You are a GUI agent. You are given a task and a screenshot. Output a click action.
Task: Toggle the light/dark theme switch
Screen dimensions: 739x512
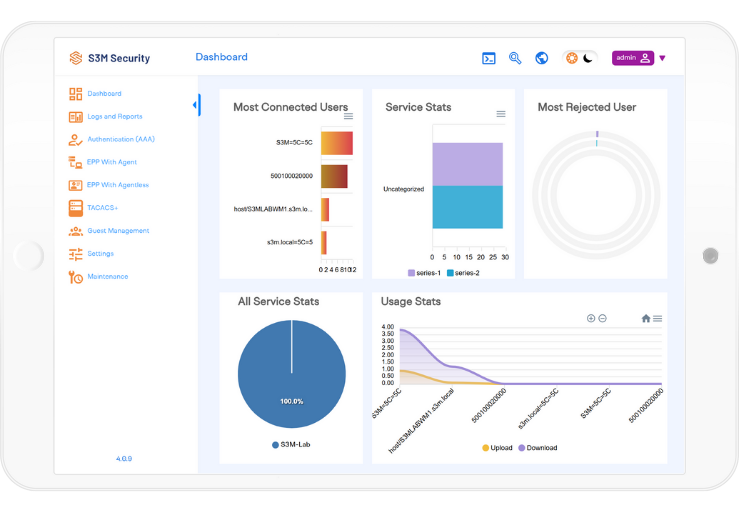[579, 58]
